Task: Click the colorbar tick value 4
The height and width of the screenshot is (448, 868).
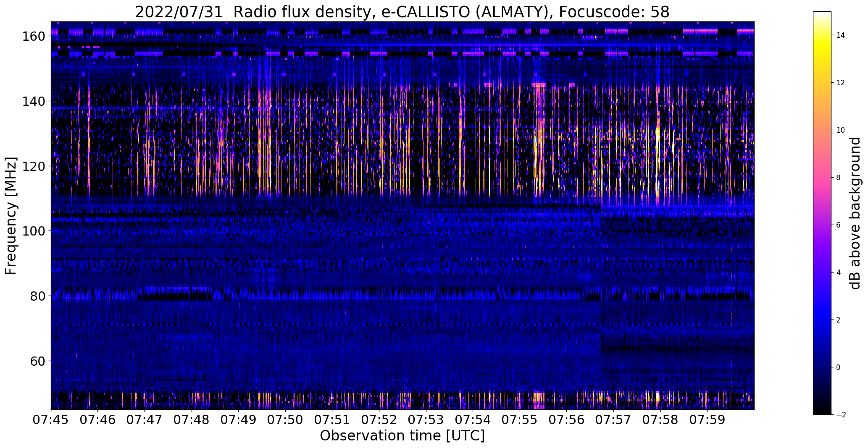Action: (839, 272)
